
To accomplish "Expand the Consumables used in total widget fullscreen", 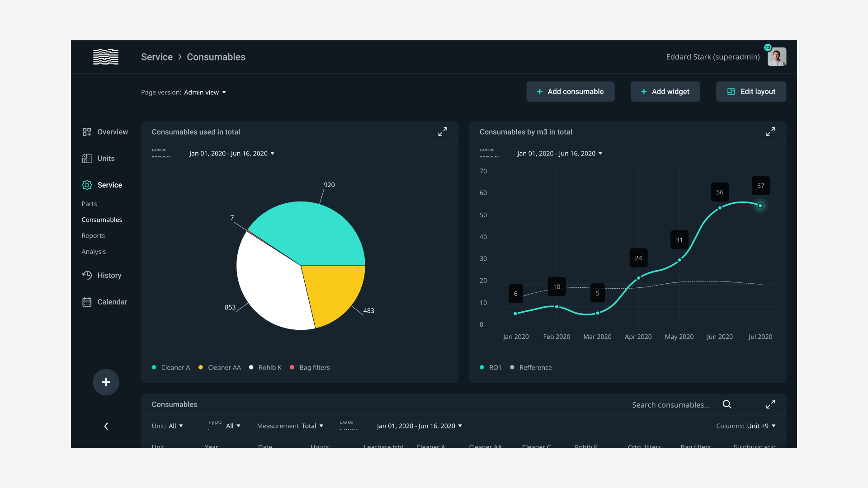I will click(443, 131).
